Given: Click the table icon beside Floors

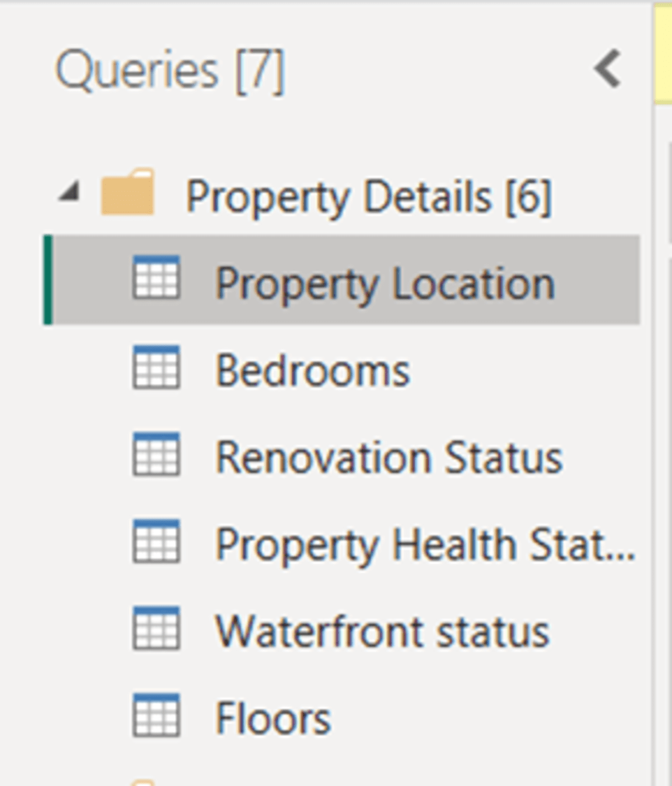Looking at the screenshot, I should (x=156, y=715).
